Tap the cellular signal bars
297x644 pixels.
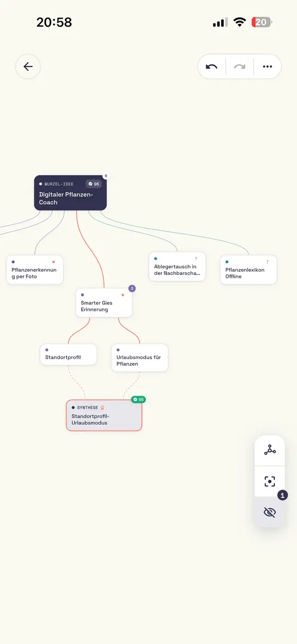(220, 22)
